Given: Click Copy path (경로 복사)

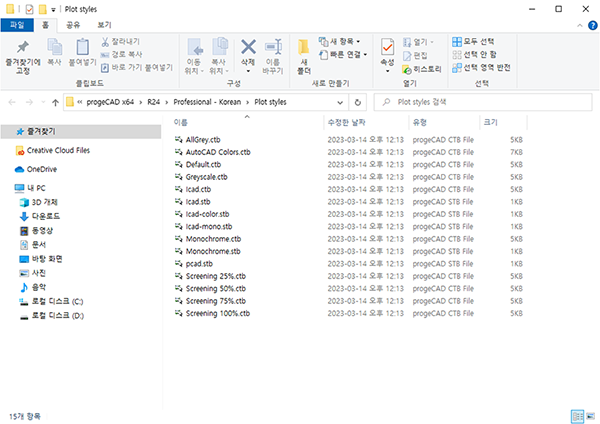Looking at the screenshot, I should click(x=121, y=54).
